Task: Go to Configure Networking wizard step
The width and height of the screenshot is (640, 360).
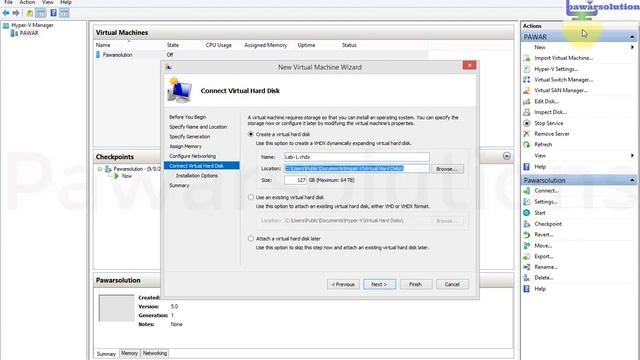Action: [193, 156]
